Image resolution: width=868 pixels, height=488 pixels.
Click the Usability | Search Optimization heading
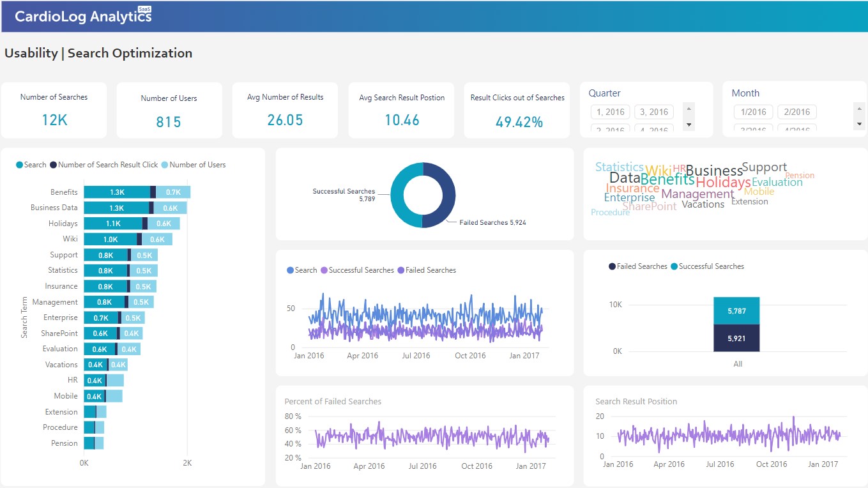[x=98, y=54]
